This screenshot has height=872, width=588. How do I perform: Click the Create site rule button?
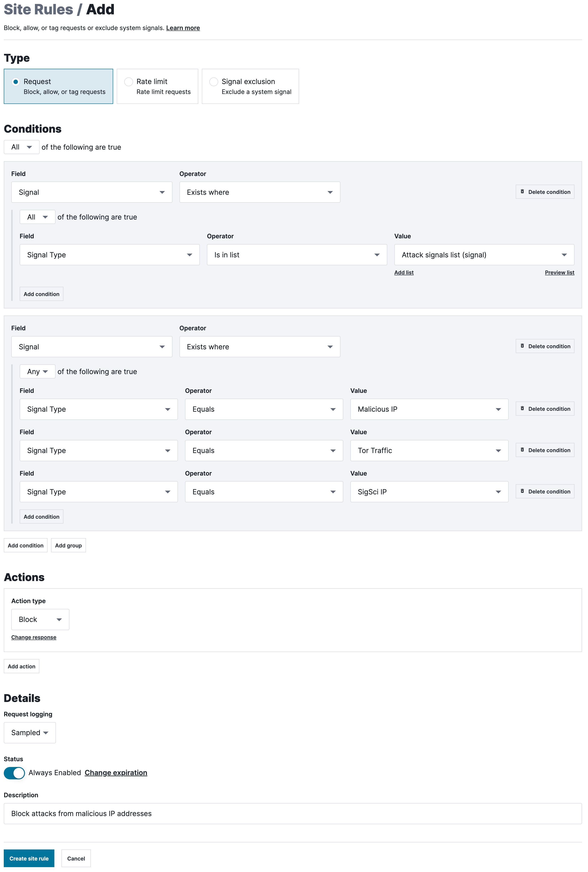29,859
